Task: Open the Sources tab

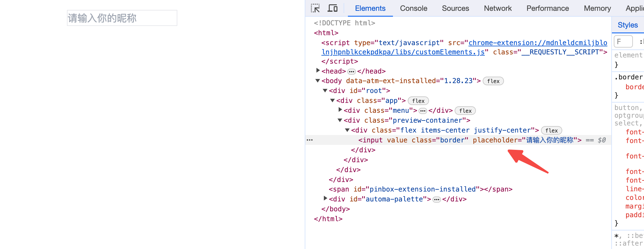Action: 455,8
